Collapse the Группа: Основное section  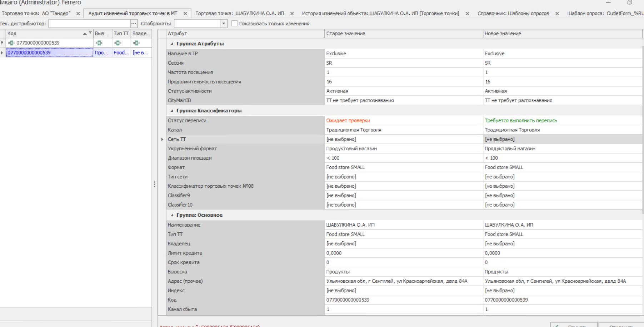tap(172, 215)
